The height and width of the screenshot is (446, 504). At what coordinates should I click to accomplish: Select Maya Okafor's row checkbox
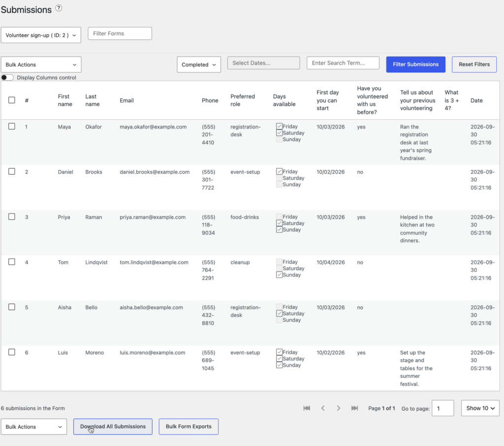pyautogui.click(x=12, y=127)
